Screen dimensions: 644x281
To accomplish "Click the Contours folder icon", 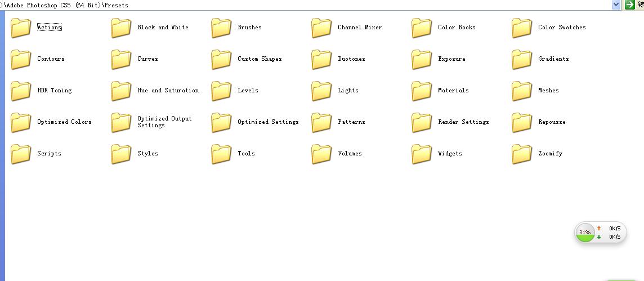I will click(x=21, y=60).
